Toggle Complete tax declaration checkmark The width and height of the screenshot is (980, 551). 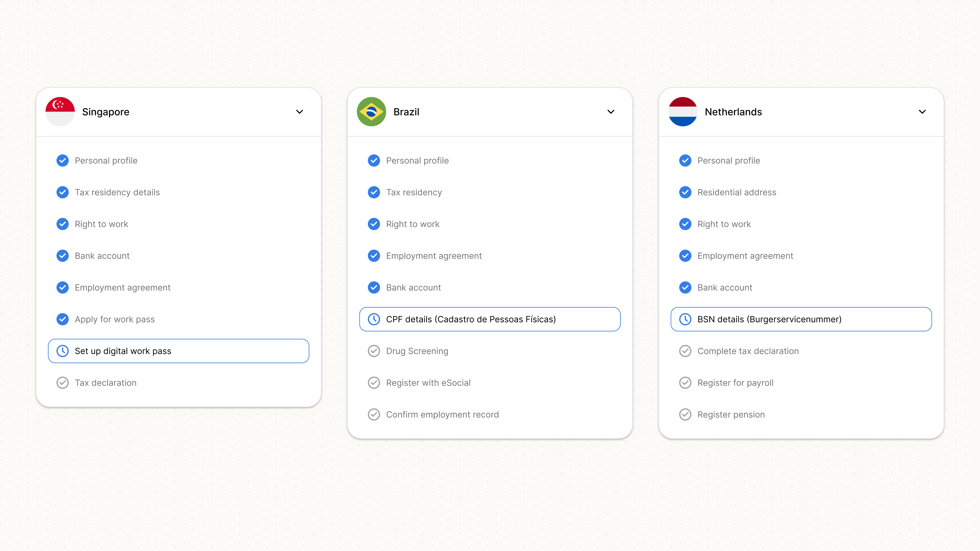685,351
